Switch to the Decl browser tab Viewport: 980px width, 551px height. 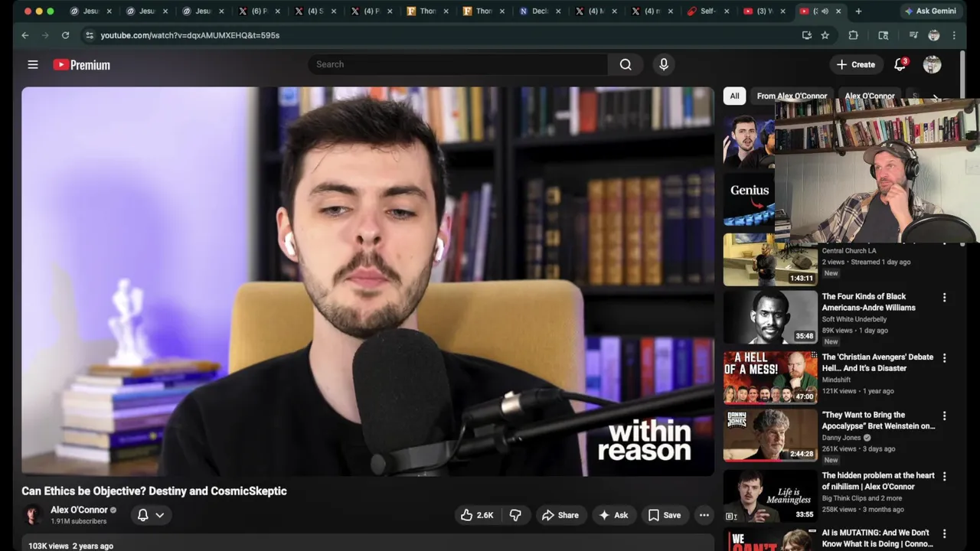538,11
